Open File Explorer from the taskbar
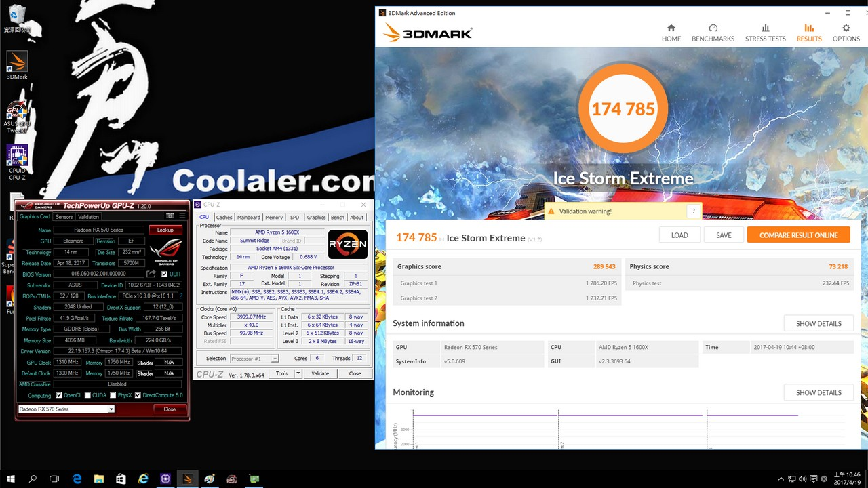This screenshot has width=868, height=488. tap(99, 479)
